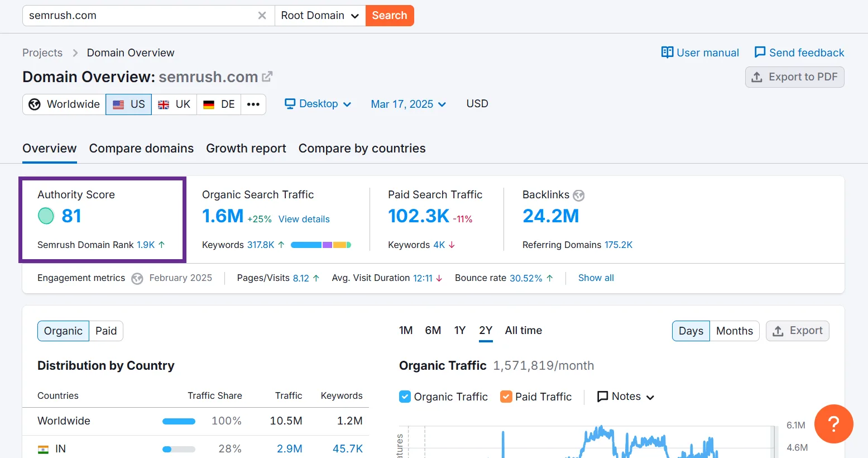The height and width of the screenshot is (458, 868).
Task: Open the Notes dropdown
Action: 626,397
